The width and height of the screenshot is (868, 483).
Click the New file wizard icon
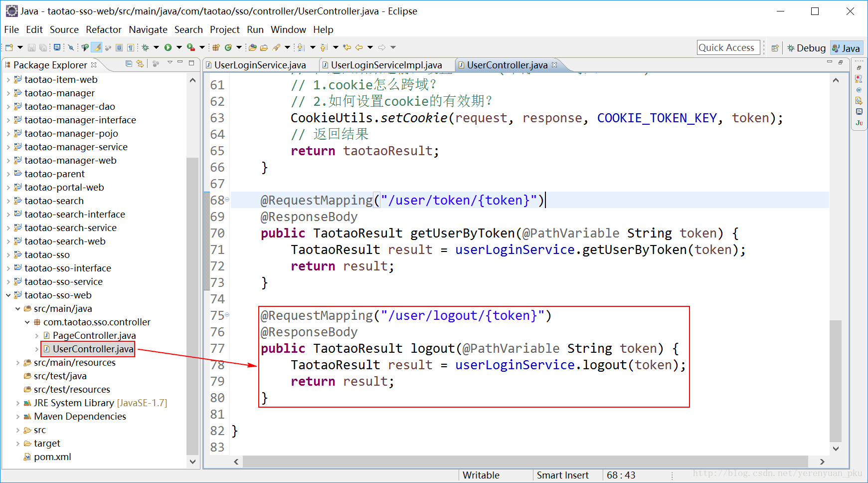(x=9, y=47)
